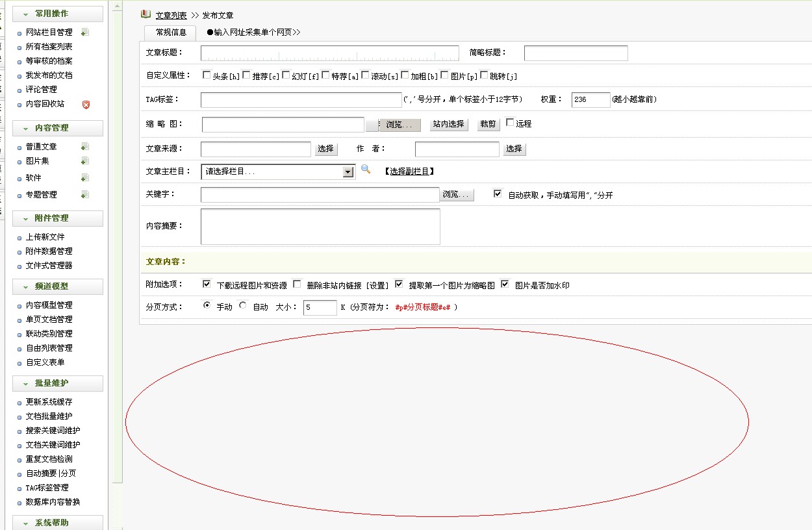Open 更新系统缓存 menu item

point(49,402)
